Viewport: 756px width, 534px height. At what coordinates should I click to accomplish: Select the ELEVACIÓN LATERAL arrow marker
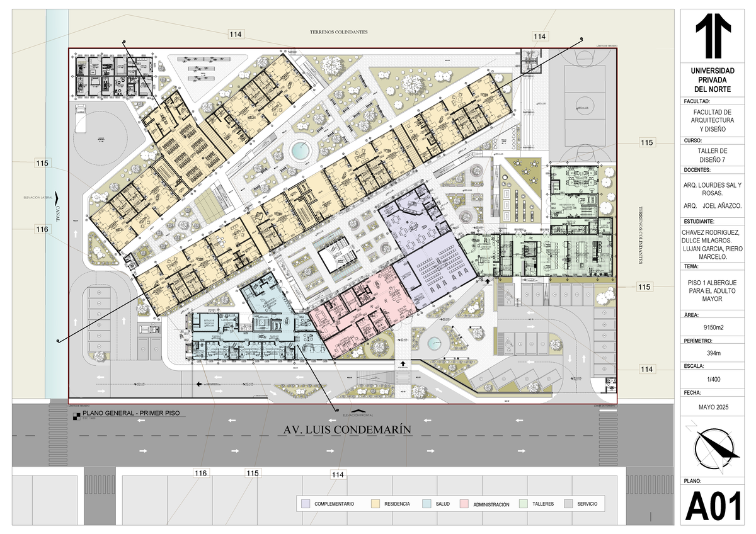[57, 196]
